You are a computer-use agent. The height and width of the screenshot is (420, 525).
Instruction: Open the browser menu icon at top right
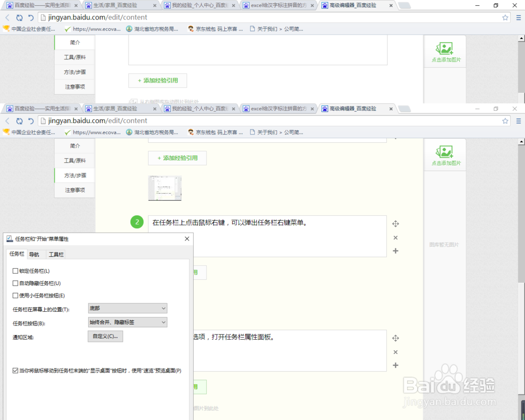[x=518, y=120]
